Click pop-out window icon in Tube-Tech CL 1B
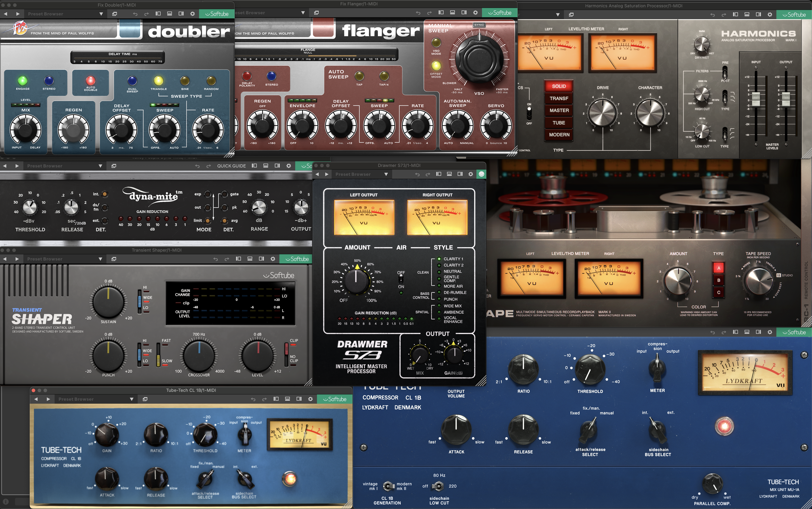 [x=145, y=399]
